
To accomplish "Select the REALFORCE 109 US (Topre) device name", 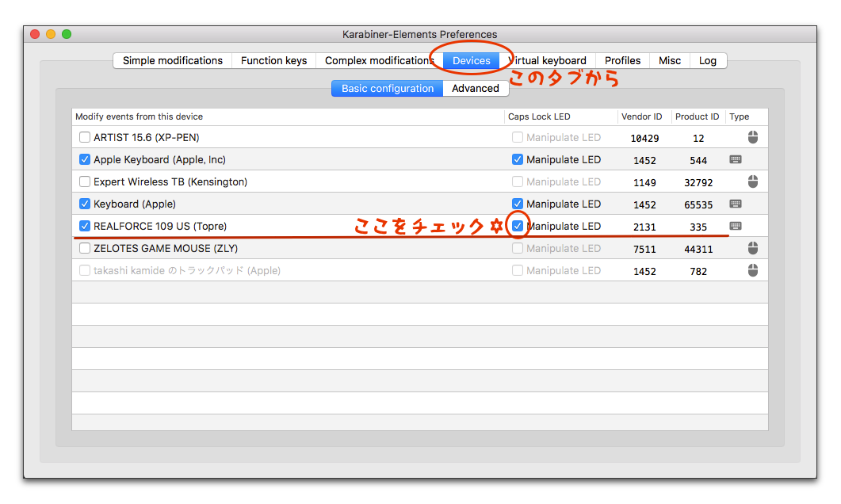I will coord(160,226).
